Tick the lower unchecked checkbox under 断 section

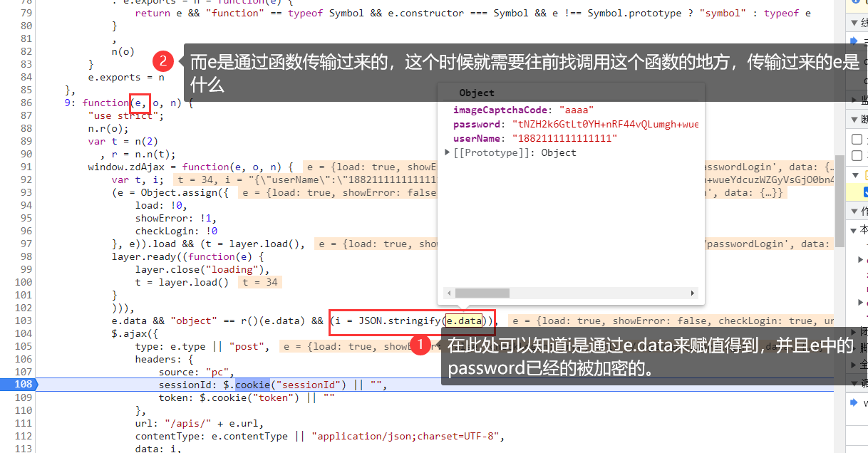tap(858, 155)
